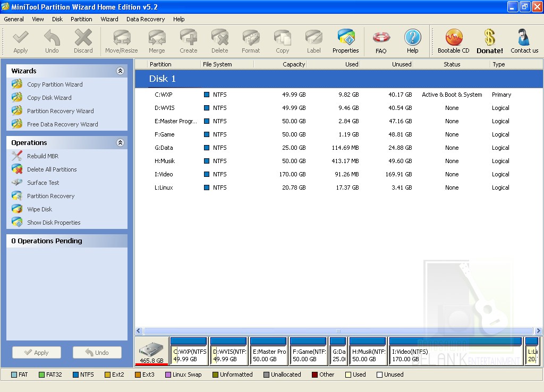Viewport: 544px width, 392px height.
Task: Click the 465.8 GB disk thumbnail
Action: click(151, 351)
